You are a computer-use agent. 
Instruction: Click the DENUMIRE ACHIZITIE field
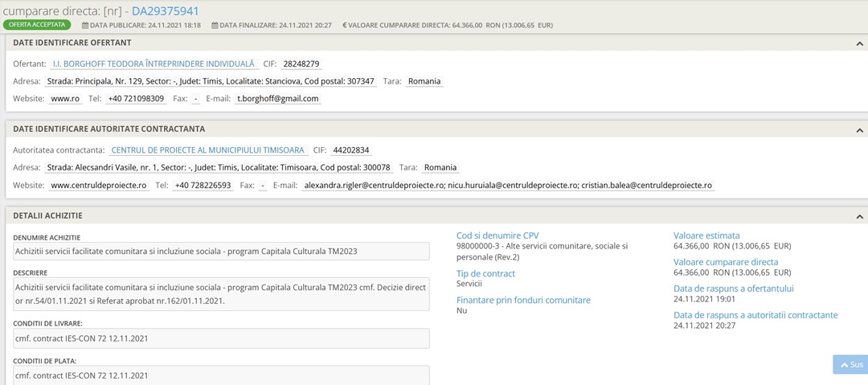pyautogui.click(x=222, y=251)
